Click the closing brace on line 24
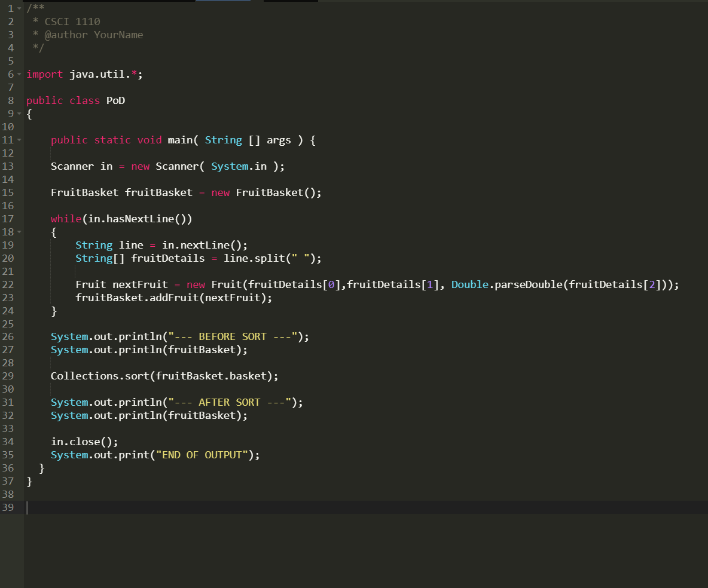This screenshot has width=708, height=588. [x=54, y=311]
